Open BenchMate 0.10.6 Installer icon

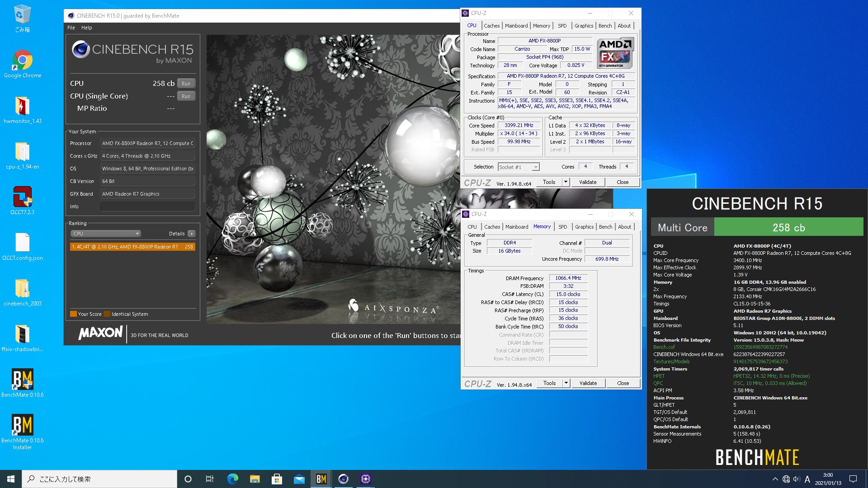point(22,432)
